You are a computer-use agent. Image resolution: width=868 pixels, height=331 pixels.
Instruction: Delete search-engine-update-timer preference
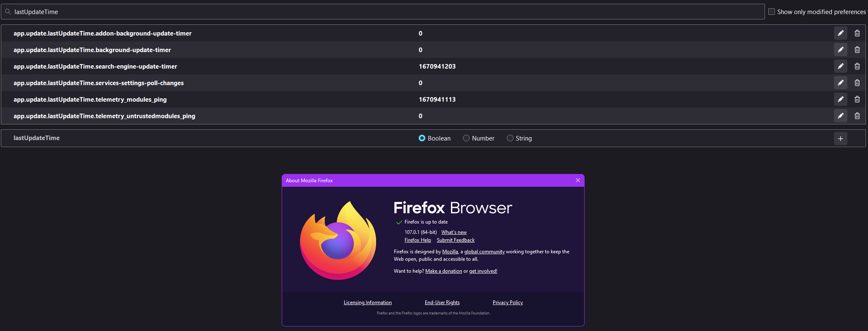(x=857, y=66)
